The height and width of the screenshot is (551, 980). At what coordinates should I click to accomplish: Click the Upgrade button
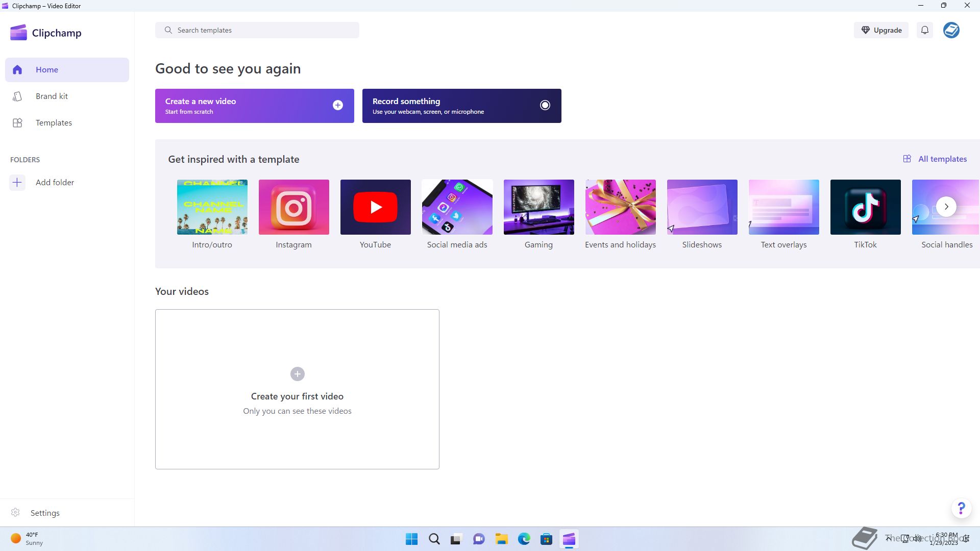[881, 30]
